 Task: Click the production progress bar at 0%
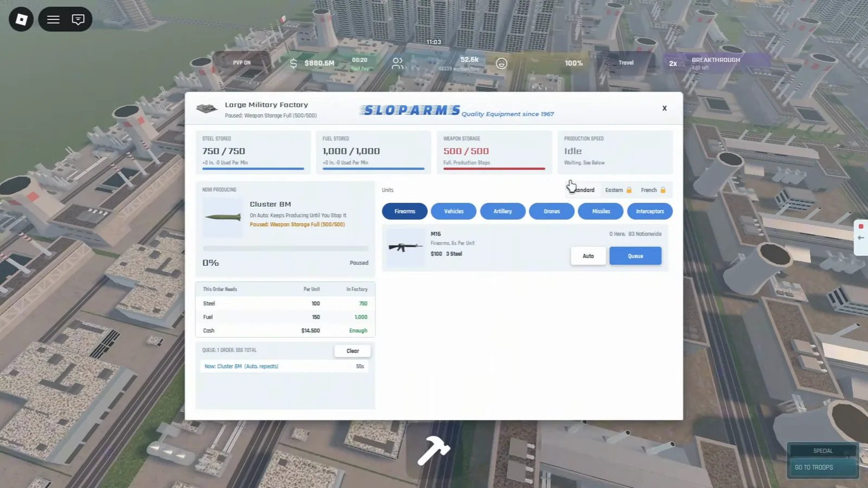[285, 248]
